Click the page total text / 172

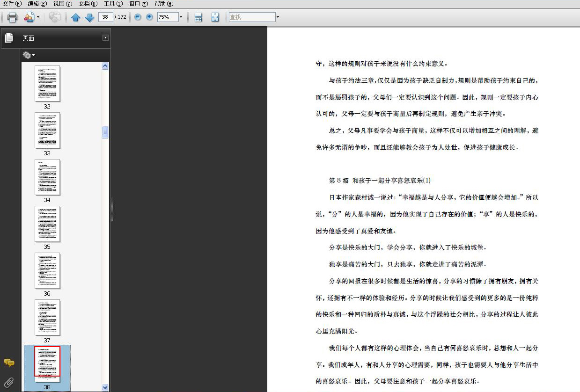[x=121, y=17]
